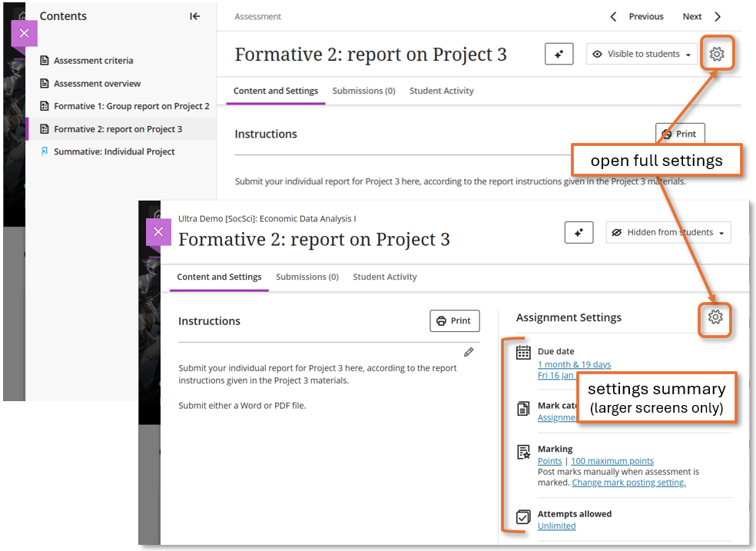This screenshot has width=756, height=551.
Task: Click the sparkle AI button beside Hidden from students
Action: coord(579,233)
